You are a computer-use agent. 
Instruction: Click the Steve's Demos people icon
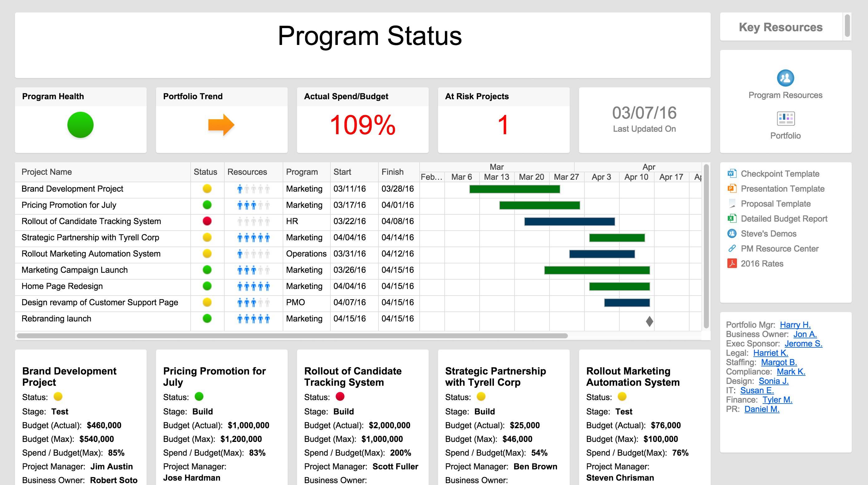[732, 233]
